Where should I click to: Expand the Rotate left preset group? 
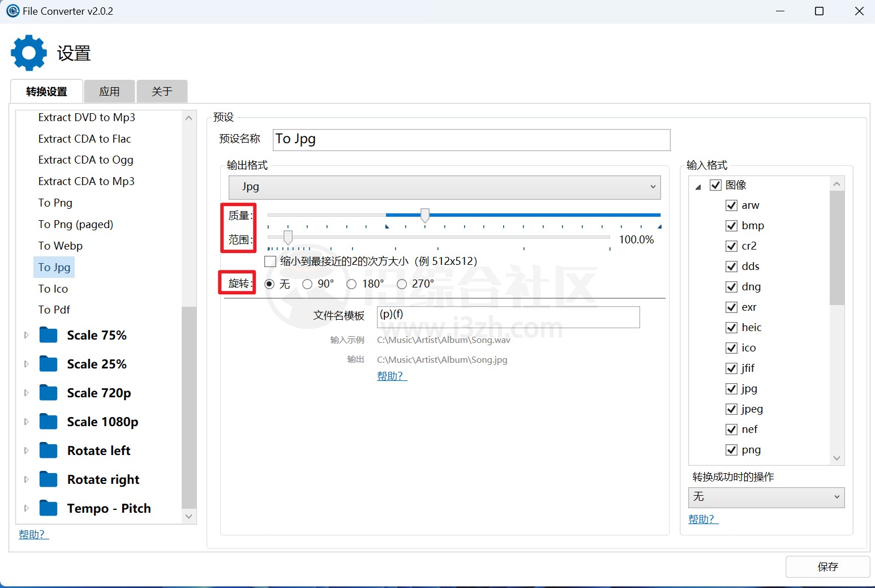[26, 450]
